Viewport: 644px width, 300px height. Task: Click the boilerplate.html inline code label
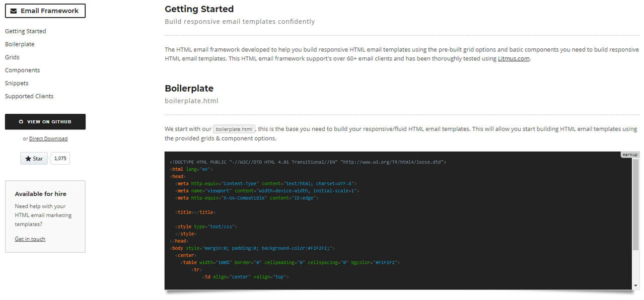[x=235, y=129]
